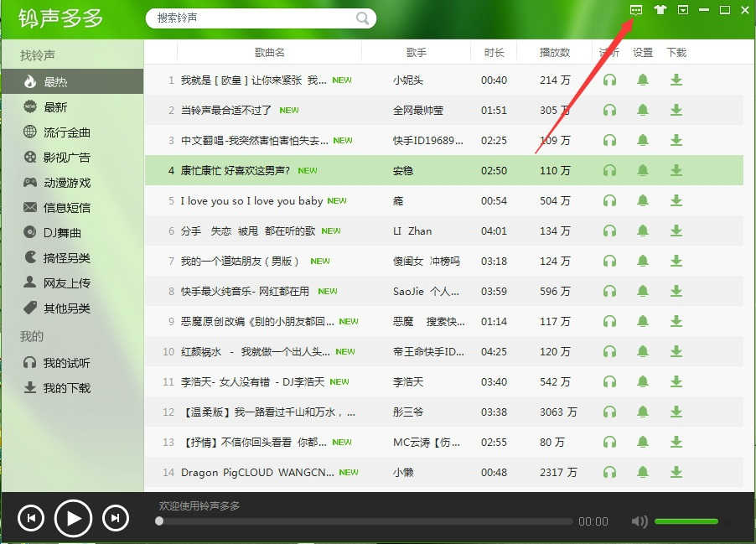This screenshot has height=544, width=756.
Task: Click bell icon for song 14 小懒
Action: pos(643,472)
